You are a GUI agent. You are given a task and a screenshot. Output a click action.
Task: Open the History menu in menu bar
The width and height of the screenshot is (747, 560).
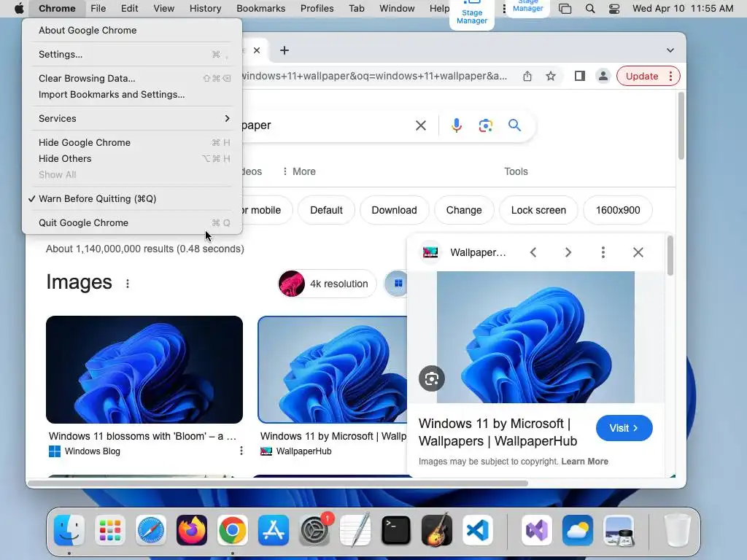(205, 9)
